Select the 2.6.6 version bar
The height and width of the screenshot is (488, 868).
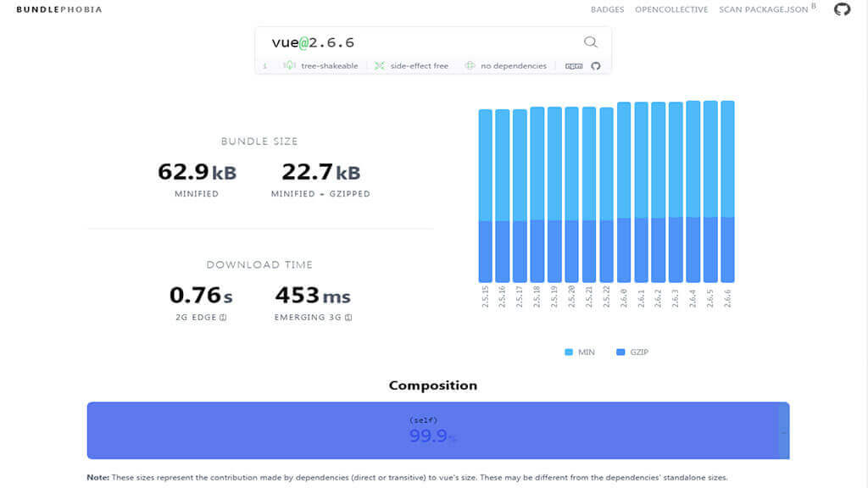[727, 191]
